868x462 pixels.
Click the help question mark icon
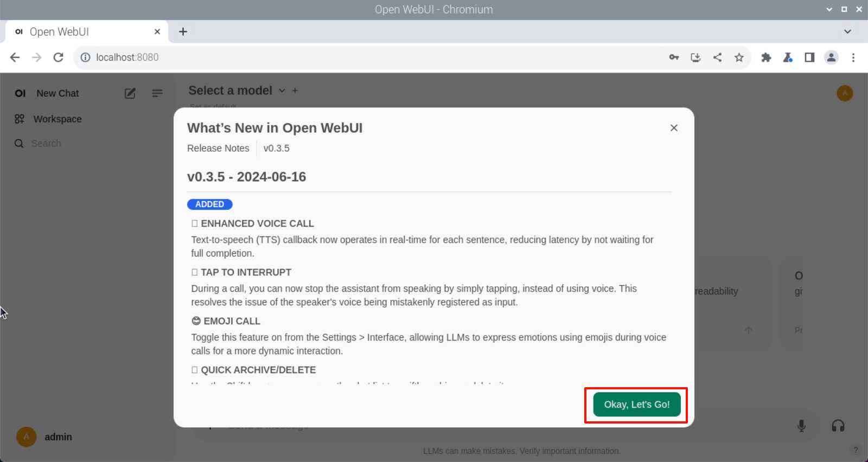point(856,450)
